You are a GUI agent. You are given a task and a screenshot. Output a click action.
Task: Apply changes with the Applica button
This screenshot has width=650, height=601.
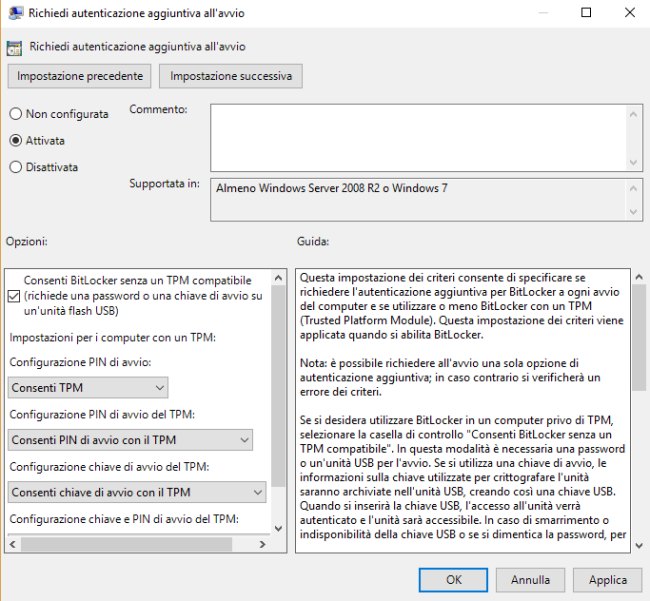tap(608, 579)
